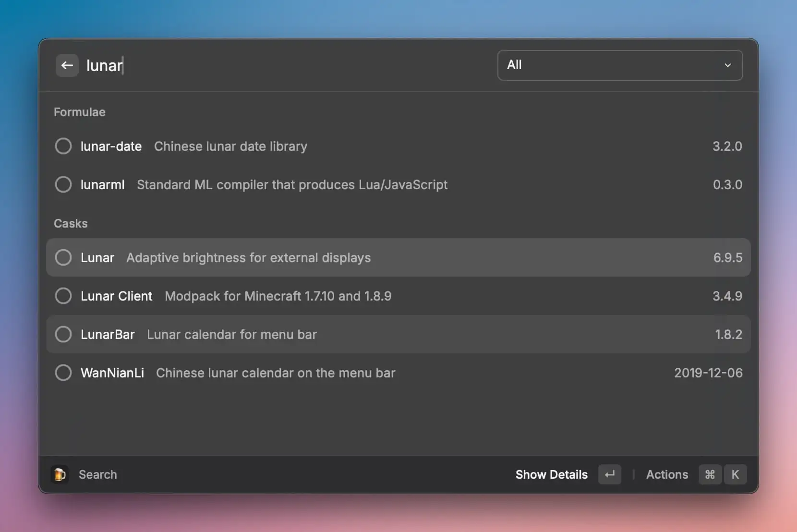The width and height of the screenshot is (797, 532).
Task: Click the Formulae section header
Action: click(80, 112)
